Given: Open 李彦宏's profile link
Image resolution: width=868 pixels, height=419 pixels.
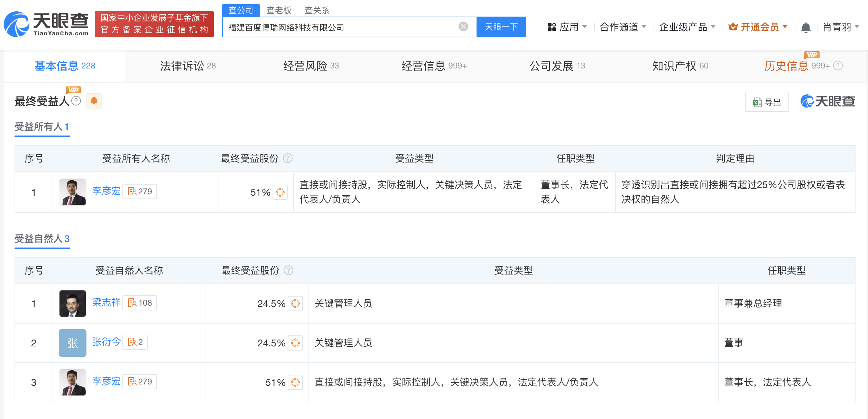Looking at the screenshot, I should pos(106,191).
